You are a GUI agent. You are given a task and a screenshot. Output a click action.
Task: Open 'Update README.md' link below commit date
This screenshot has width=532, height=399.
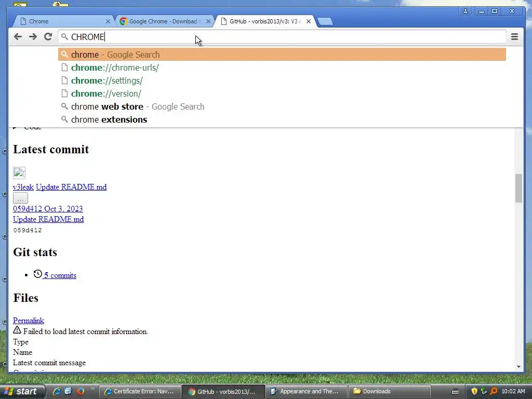tap(48, 219)
